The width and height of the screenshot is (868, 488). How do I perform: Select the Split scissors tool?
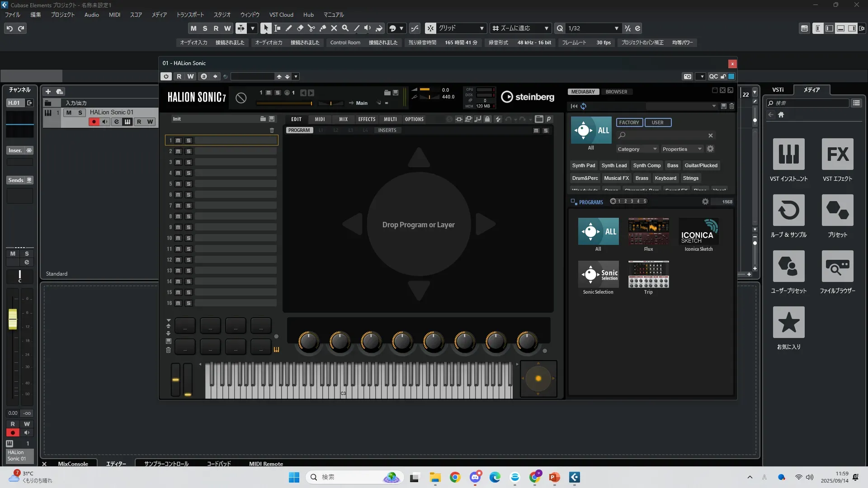(311, 28)
